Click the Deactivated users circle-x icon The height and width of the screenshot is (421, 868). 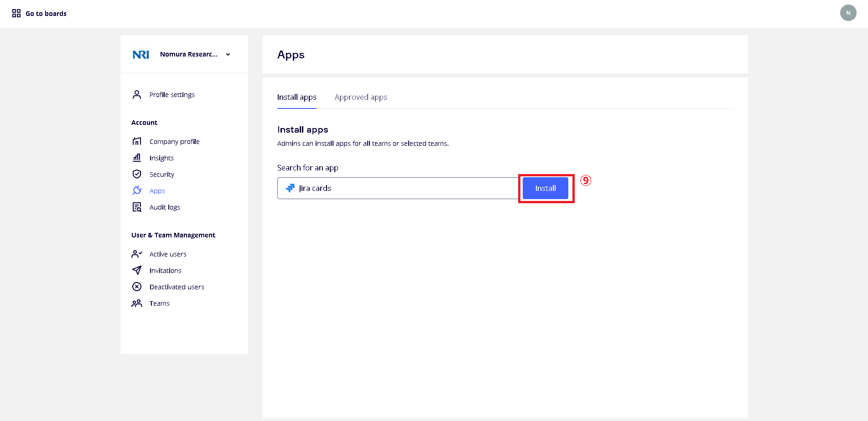coord(137,287)
